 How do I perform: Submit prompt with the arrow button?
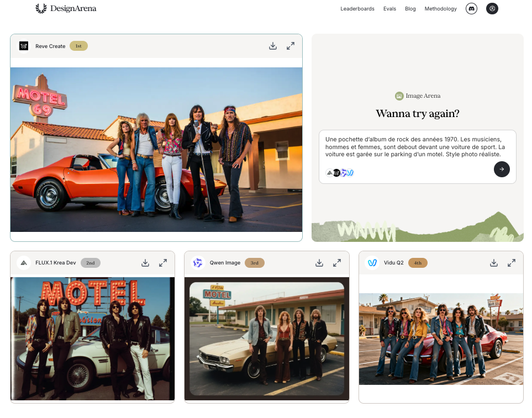(x=502, y=170)
